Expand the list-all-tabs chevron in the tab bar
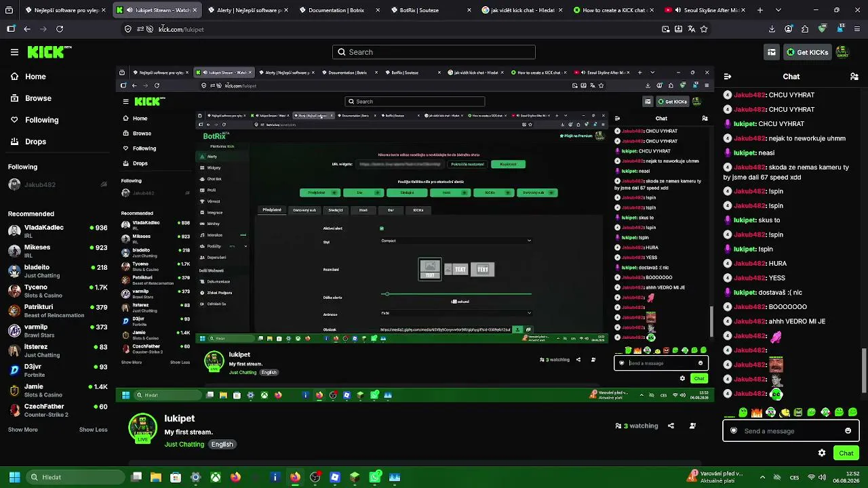The image size is (868, 488). tap(777, 10)
